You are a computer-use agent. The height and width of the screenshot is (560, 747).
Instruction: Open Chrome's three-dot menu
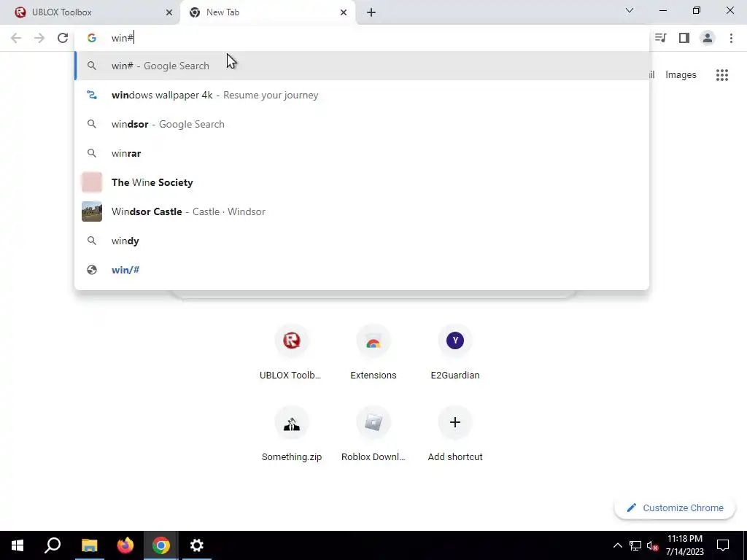(731, 38)
